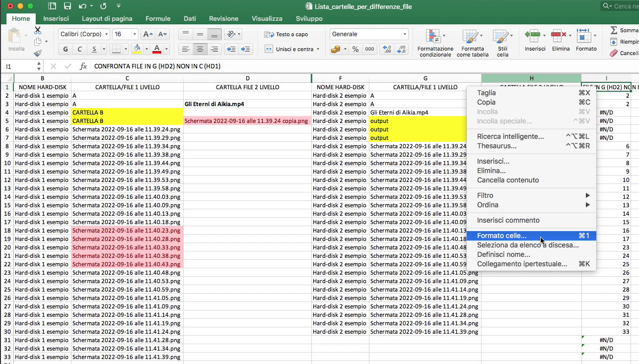Increase font size with the large A icon

click(147, 34)
